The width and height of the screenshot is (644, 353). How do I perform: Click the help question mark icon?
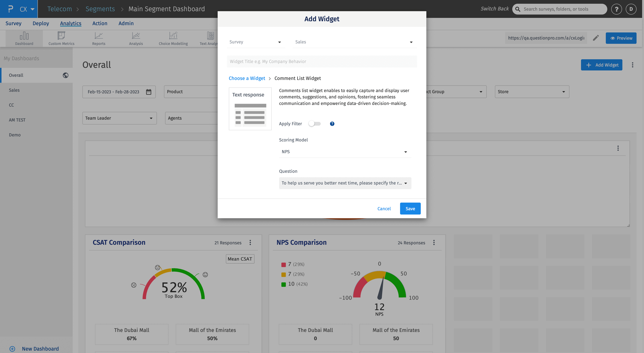coord(616,9)
